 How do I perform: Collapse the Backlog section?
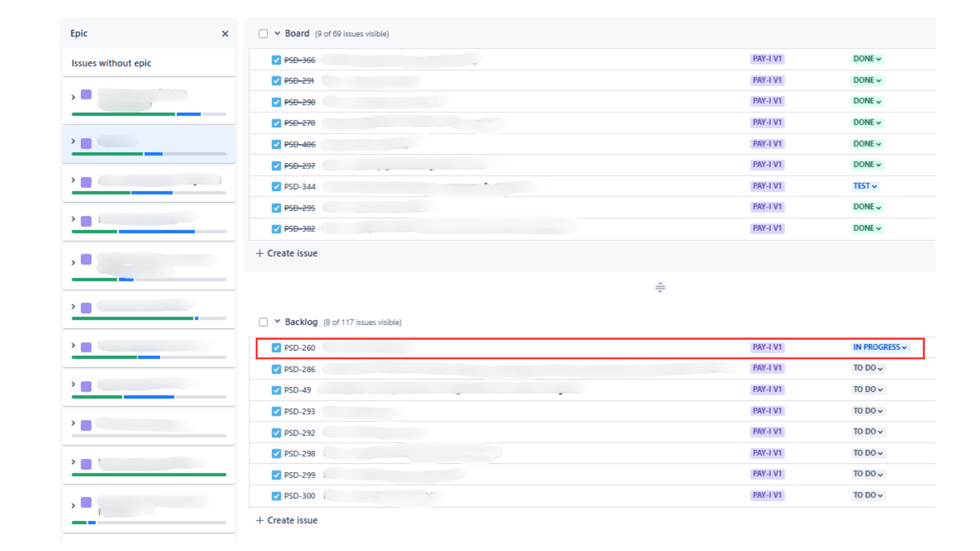coord(277,321)
